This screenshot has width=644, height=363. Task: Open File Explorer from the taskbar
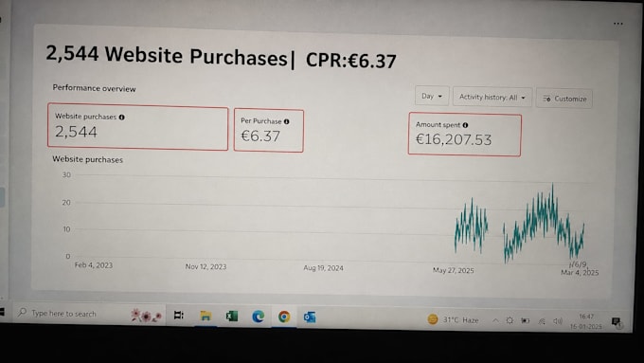pos(206,316)
